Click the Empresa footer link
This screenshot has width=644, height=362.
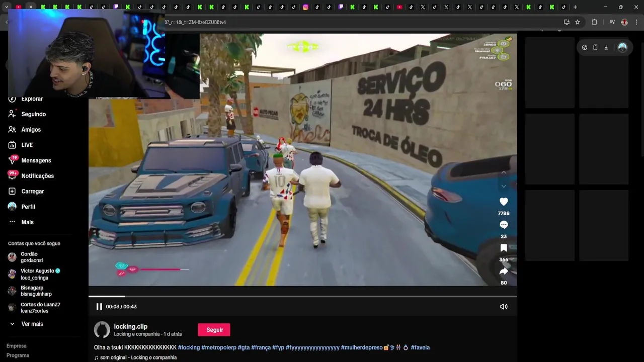pyautogui.click(x=17, y=346)
